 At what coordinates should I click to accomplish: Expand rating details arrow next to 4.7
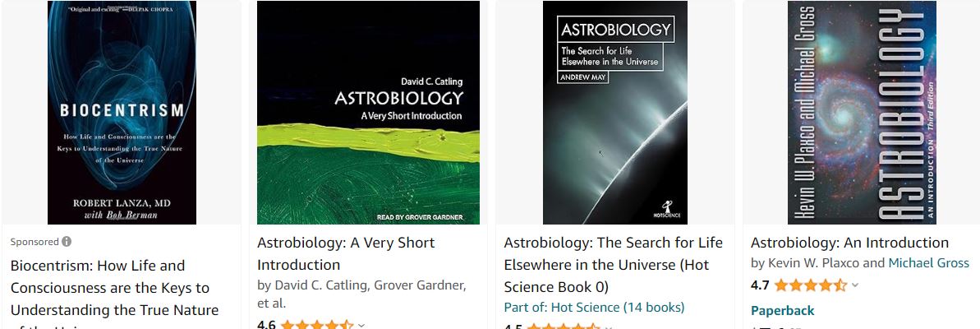[855, 286]
